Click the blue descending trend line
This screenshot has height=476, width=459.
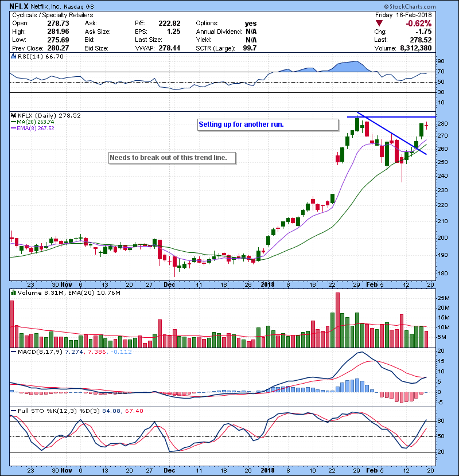click(392, 133)
